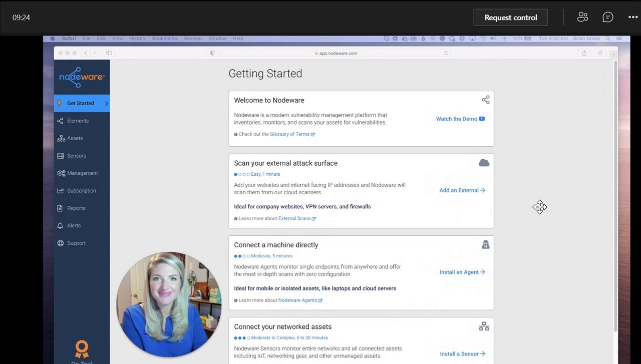Click the presenter's circular video thumbnail

tap(169, 304)
